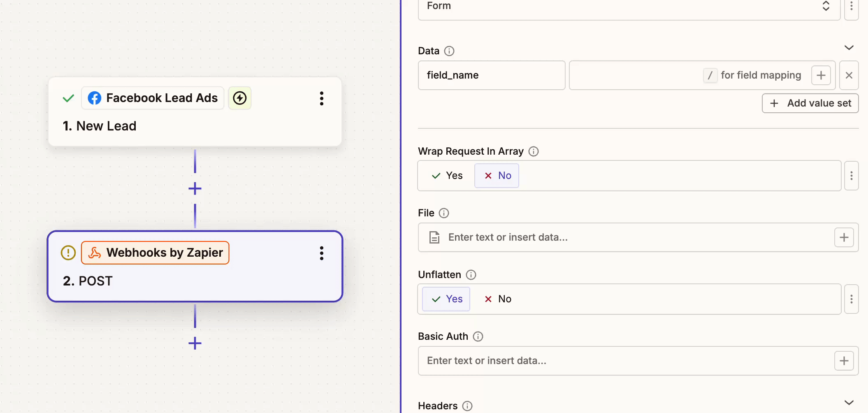Image resolution: width=868 pixels, height=413 pixels.
Task: Collapse the Data section chevron
Action: [849, 48]
